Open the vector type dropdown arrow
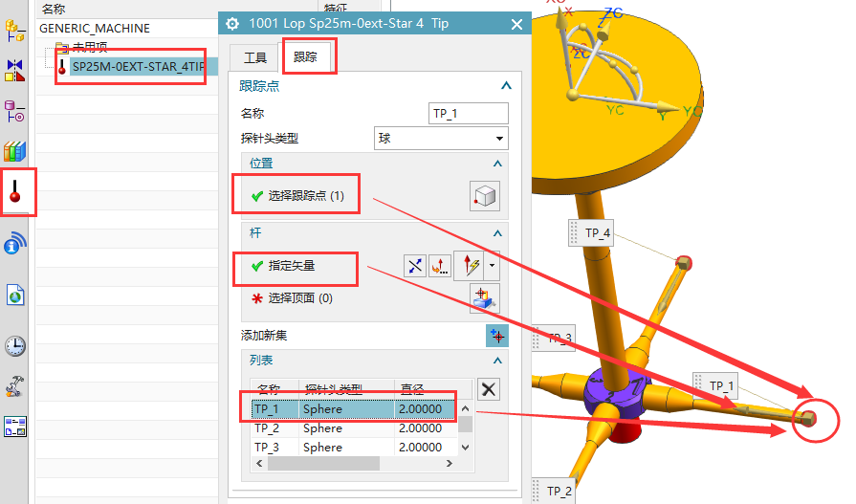The image size is (856, 504). click(x=492, y=266)
